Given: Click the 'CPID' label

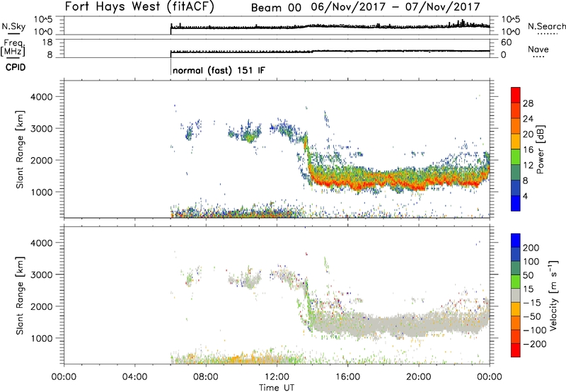Looking at the screenshot, I should point(16,67).
